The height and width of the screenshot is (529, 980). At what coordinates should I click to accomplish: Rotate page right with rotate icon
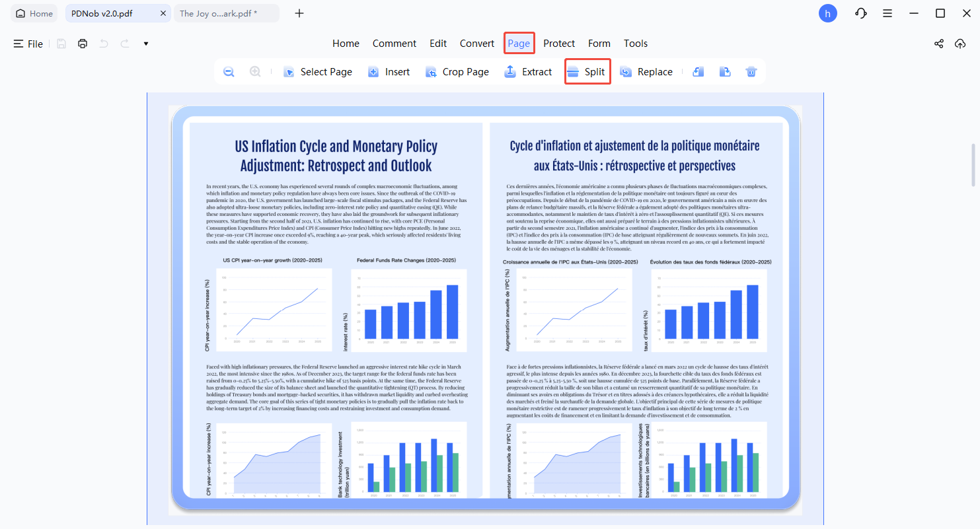click(x=725, y=71)
